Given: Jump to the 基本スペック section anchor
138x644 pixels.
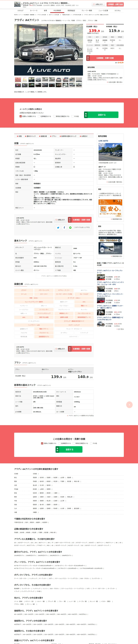Looking at the screenshot, I should pos(30,136).
